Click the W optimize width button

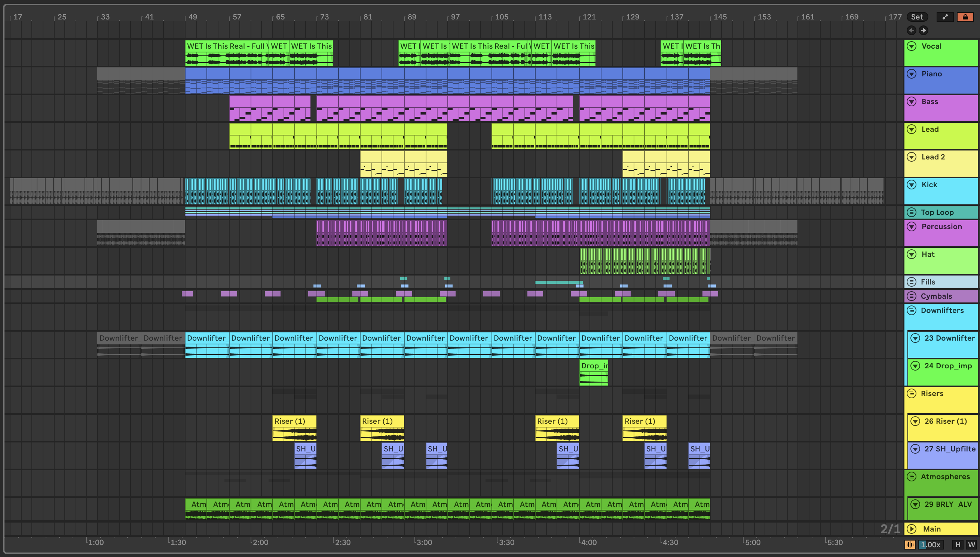click(971, 544)
